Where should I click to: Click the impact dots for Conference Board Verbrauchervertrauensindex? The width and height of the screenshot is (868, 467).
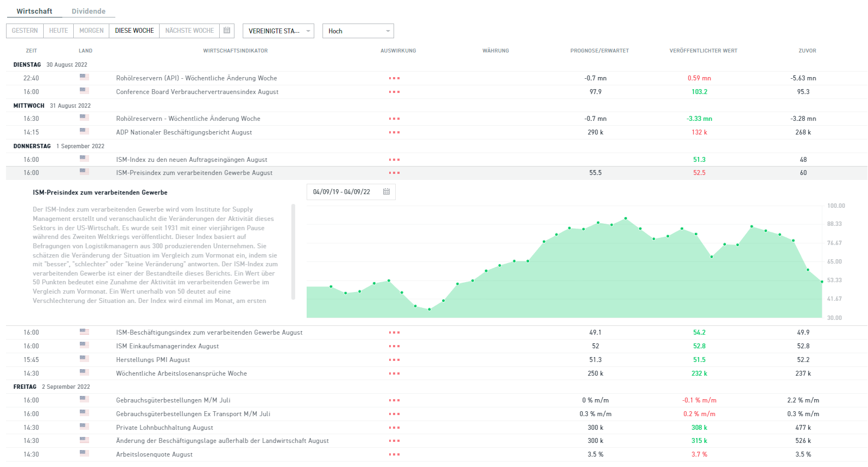tap(395, 92)
